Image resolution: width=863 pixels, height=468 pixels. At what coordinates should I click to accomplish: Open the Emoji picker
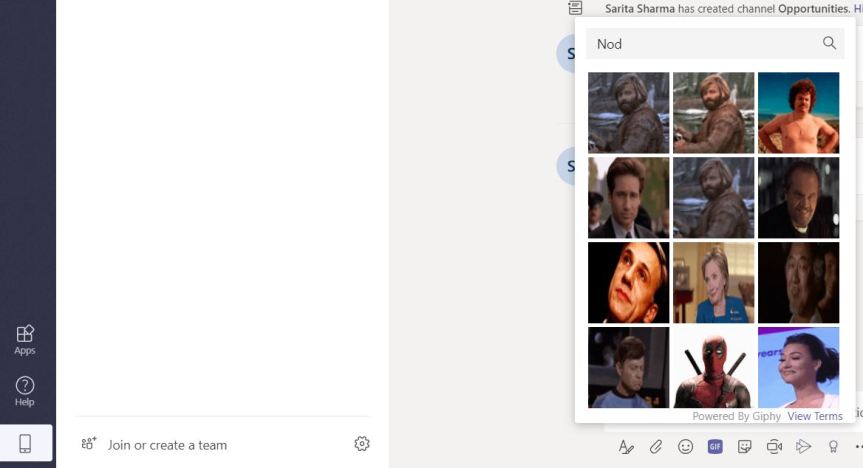coord(685,446)
